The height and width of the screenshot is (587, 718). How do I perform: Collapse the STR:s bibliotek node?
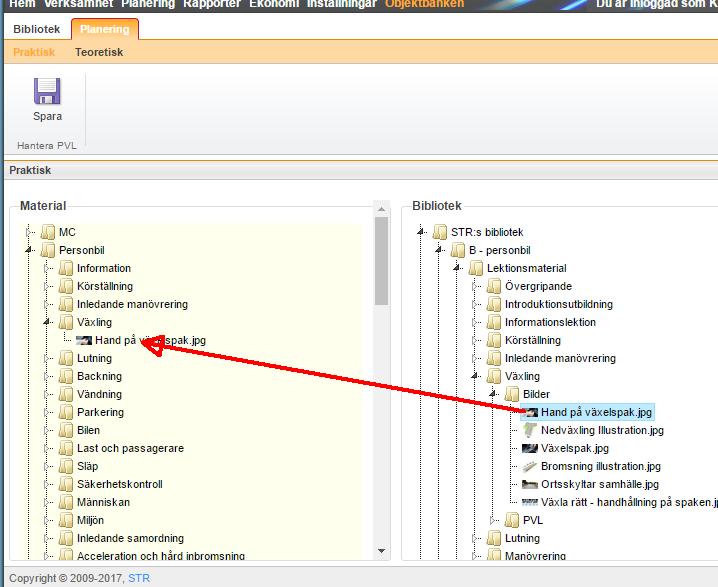(x=421, y=232)
